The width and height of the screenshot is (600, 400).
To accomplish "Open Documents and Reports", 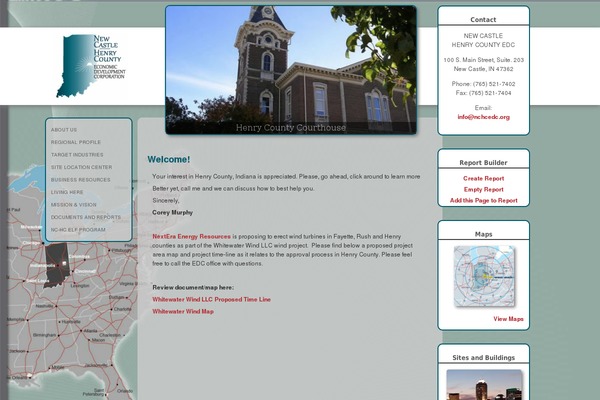I will pyautogui.click(x=86, y=217).
